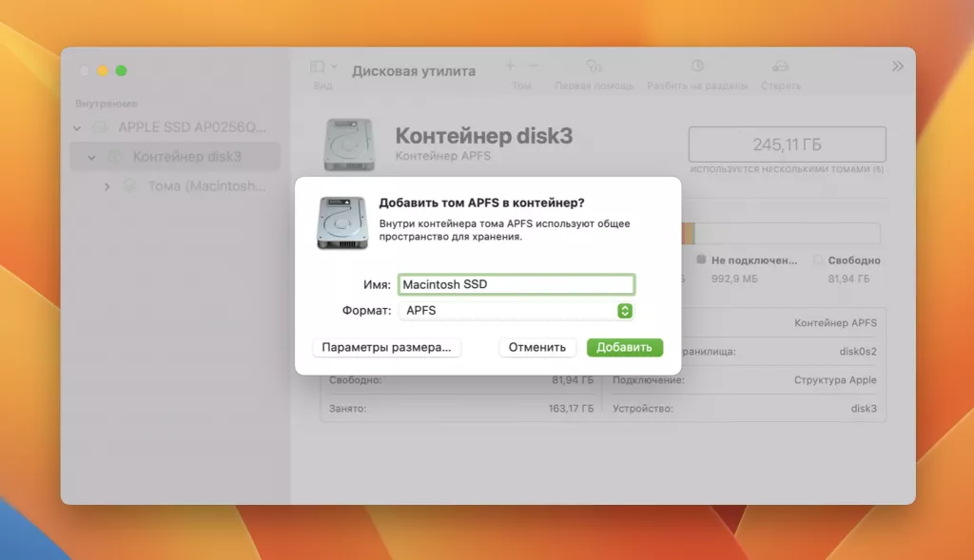Collapse the APPLE SSD AP0256Q disclosure triangle
Screen dimensions: 974x560
point(78,126)
